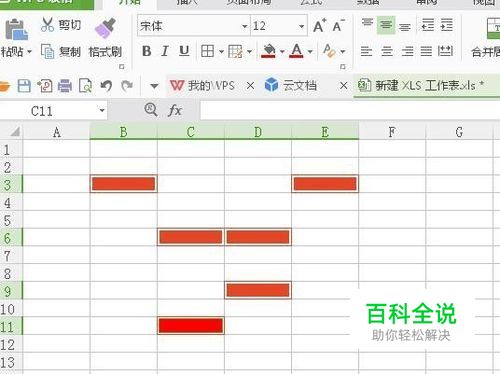Select row 3 header
500x374 pixels.
click(x=11, y=184)
